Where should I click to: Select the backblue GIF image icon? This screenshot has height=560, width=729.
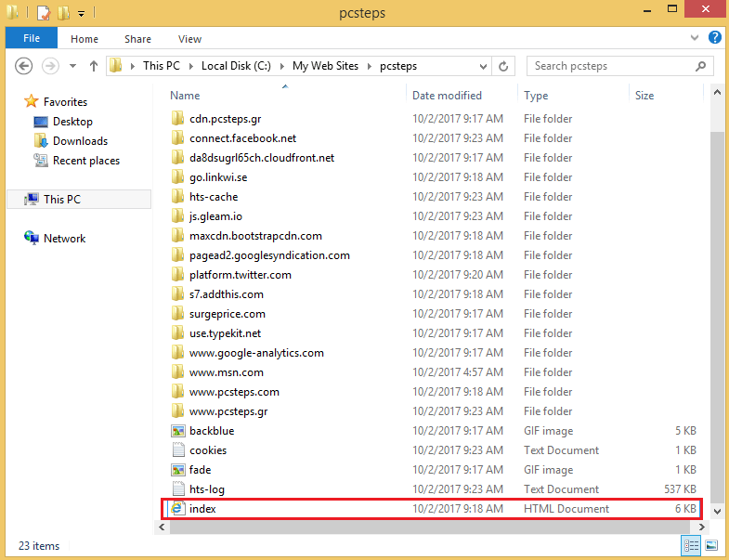[178, 431]
